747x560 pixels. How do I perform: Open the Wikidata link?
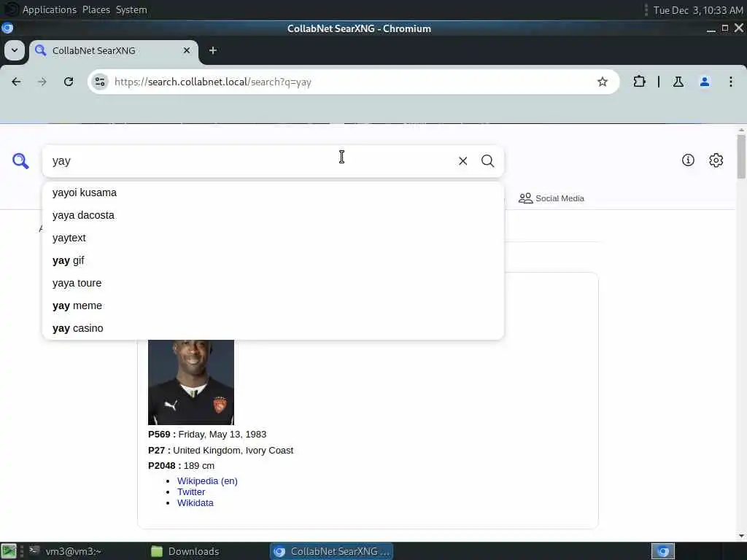(x=196, y=503)
